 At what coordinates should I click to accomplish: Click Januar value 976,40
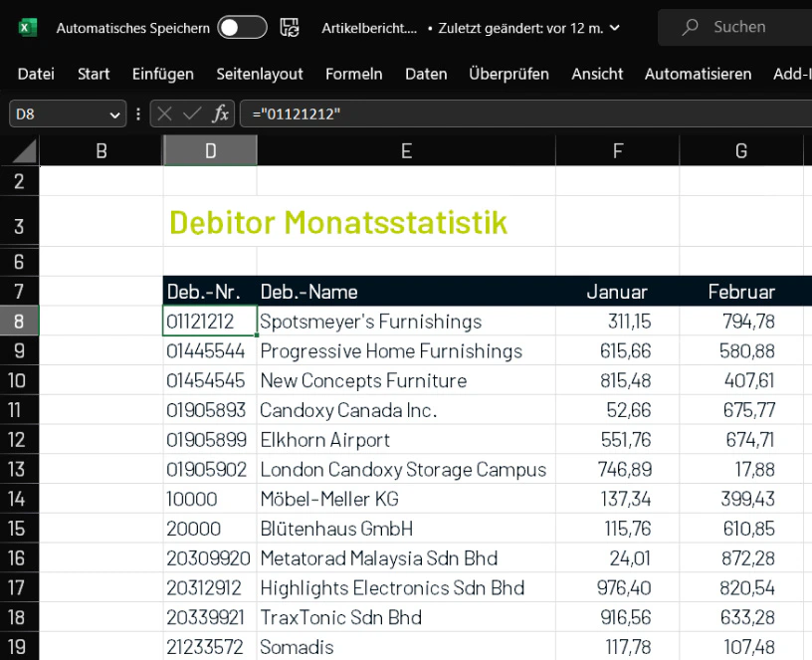click(617, 587)
